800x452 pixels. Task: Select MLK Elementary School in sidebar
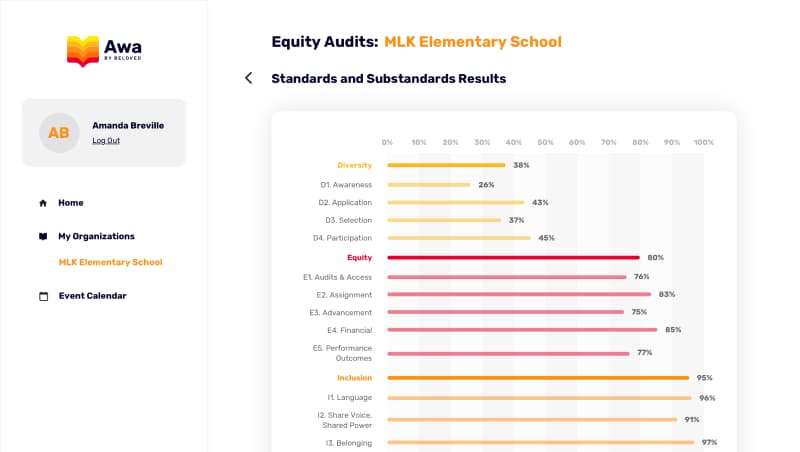pos(110,263)
